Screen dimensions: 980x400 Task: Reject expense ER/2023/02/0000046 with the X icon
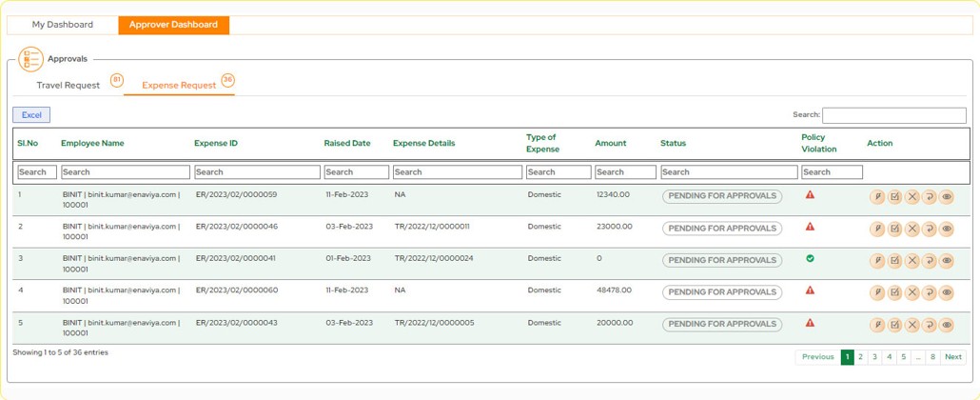click(x=911, y=229)
